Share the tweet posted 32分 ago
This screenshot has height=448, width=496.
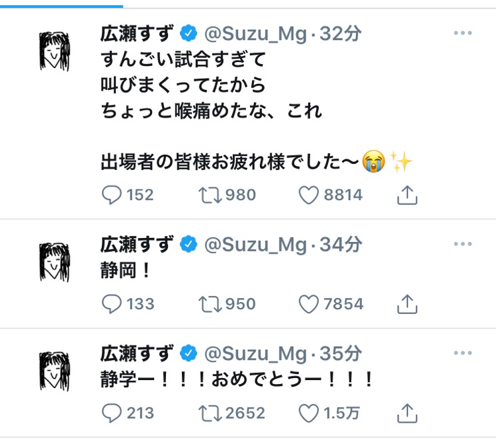pos(407,195)
